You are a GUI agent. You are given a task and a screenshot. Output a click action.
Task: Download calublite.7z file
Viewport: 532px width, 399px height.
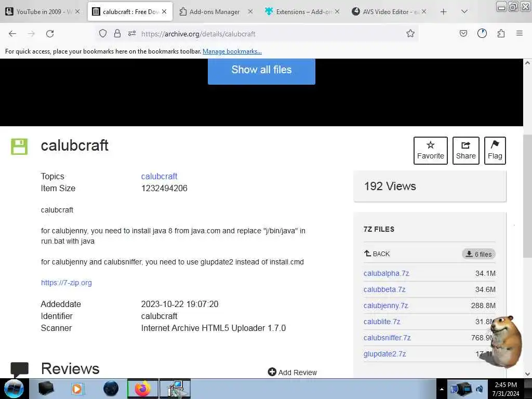(382, 322)
